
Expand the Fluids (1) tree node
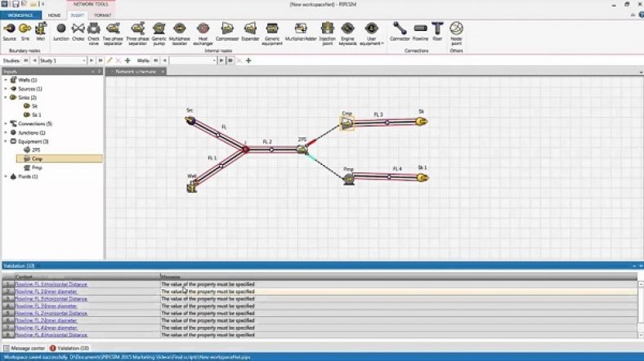tap(6, 176)
